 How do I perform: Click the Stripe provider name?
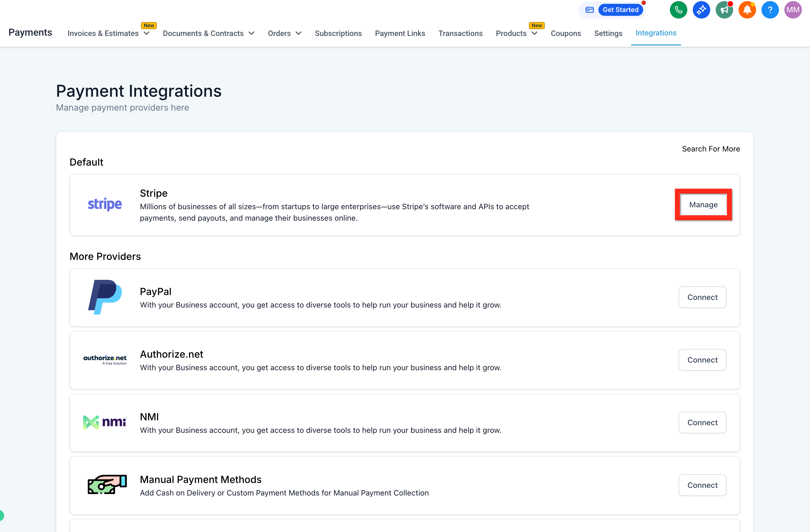[153, 193]
